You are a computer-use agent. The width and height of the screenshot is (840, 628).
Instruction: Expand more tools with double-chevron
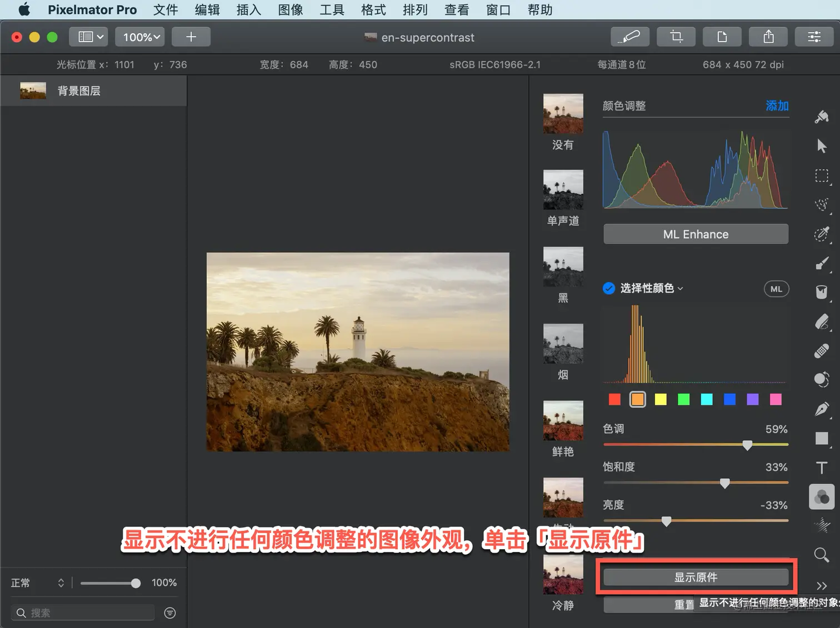point(822,586)
